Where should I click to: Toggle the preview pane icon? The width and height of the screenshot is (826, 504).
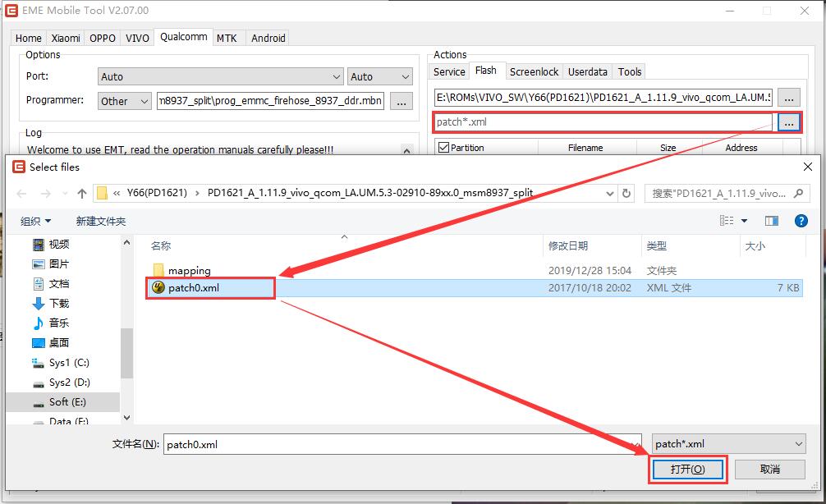pos(772,221)
